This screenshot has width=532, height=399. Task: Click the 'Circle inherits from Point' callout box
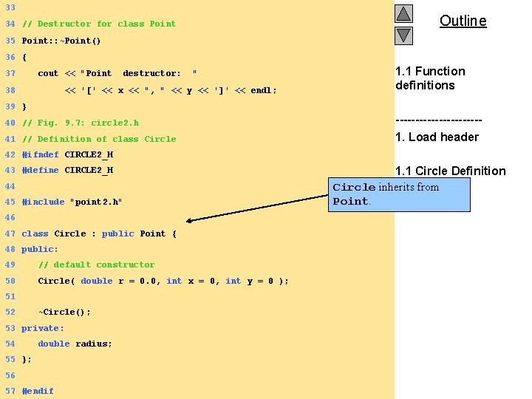coord(399,195)
